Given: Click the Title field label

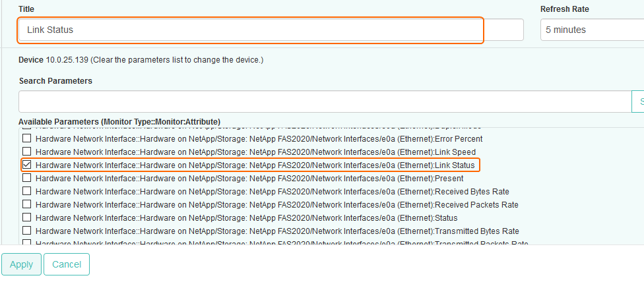Looking at the screenshot, I should [x=26, y=9].
